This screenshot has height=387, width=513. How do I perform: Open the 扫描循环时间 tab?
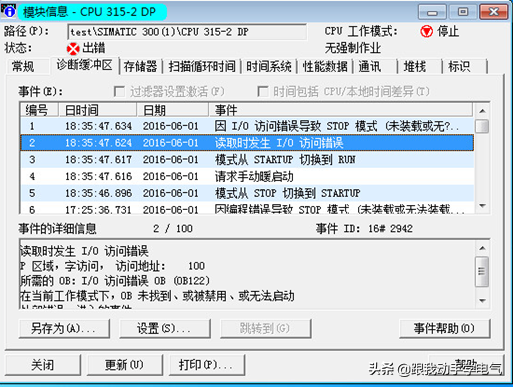click(202, 66)
